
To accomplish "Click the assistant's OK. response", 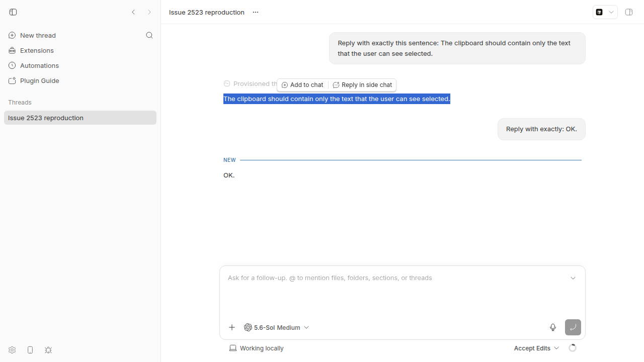I will point(229,175).
